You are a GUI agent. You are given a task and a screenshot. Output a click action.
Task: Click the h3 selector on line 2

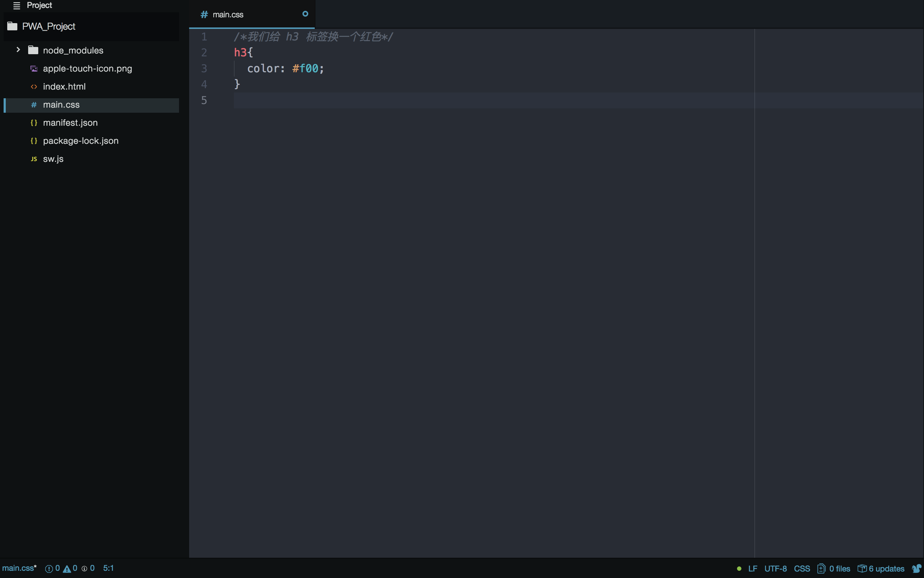[240, 52]
